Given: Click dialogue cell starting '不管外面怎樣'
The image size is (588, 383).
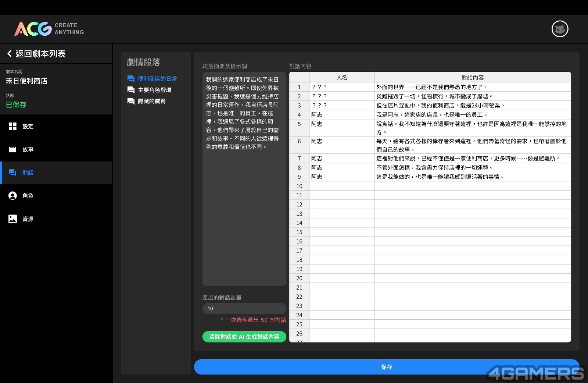Looking at the screenshot, I should 473,168.
